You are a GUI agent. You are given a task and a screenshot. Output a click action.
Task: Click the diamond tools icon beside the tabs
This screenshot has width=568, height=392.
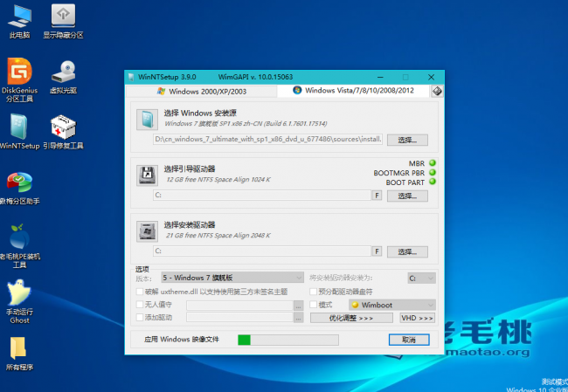437,91
